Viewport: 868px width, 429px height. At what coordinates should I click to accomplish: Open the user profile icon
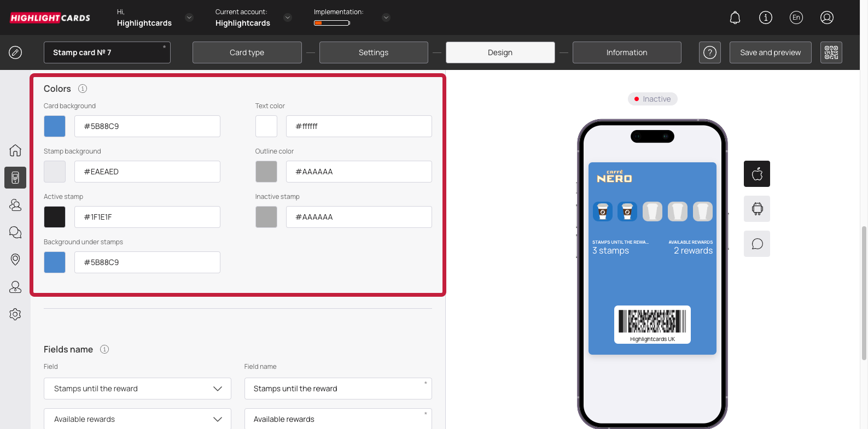(x=826, y=18)
